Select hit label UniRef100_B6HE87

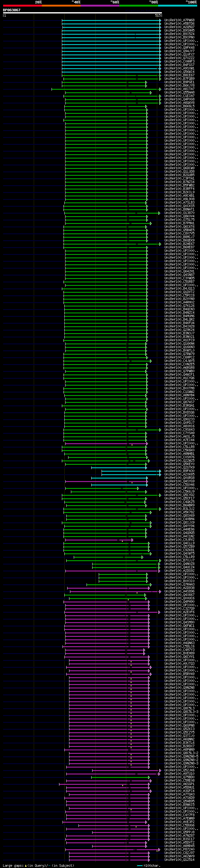pos(179,247)
